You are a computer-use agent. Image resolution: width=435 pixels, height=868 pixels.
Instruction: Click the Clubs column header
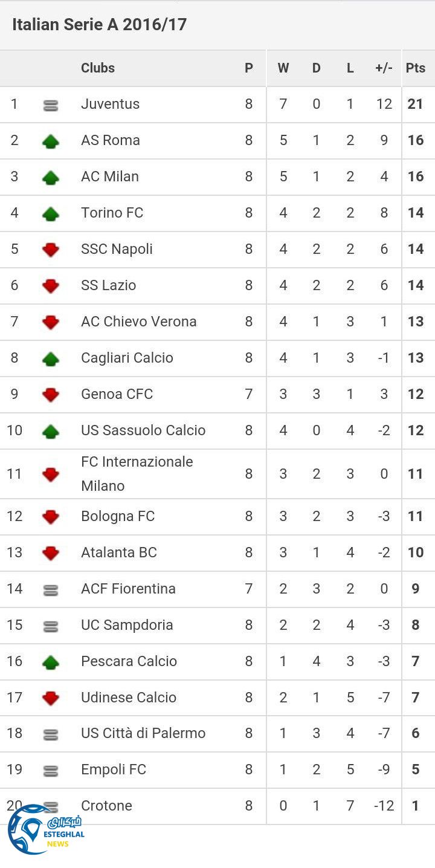(x=98, y=68)
